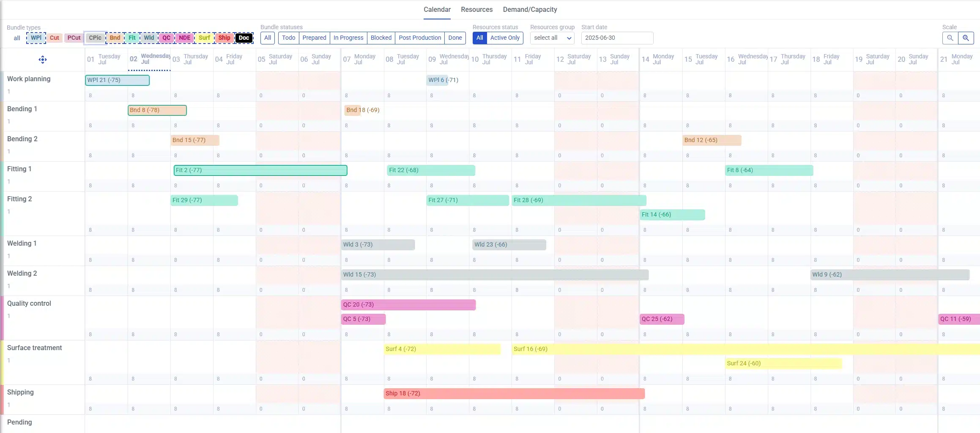This screenshot has height=433, width=980.
Task: Select the Fit 14 (-66) bundle
Action: (x=672, y=215)
